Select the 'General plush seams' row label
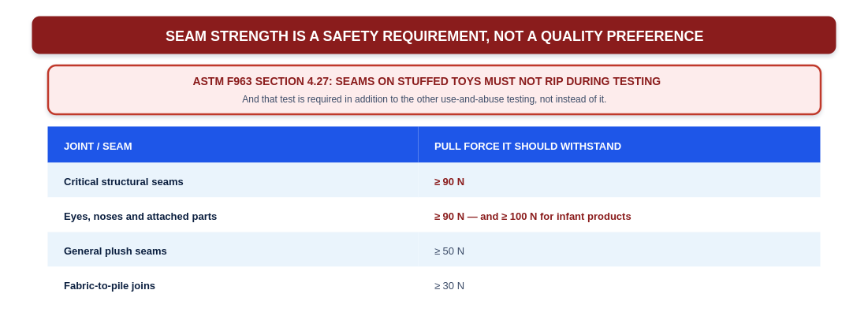Screen dimensions: 868x316 [x=115, y=251]
